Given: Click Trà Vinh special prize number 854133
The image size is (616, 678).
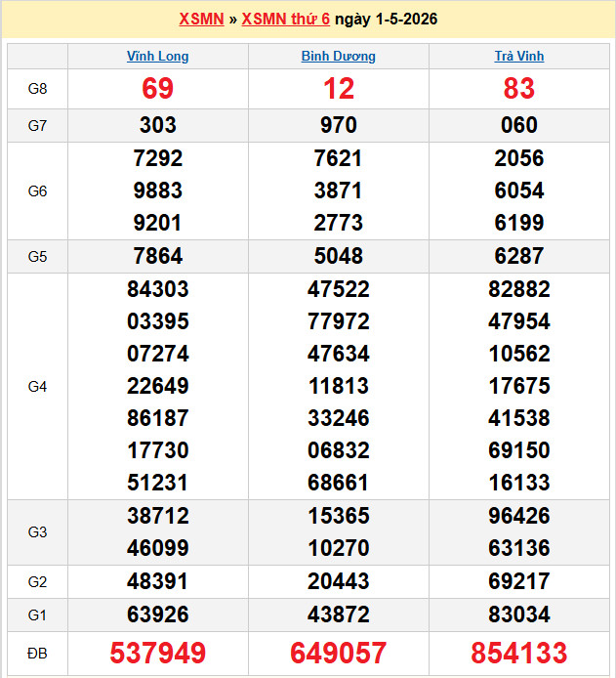Looking at the screenshot, I should coord(518,653).
